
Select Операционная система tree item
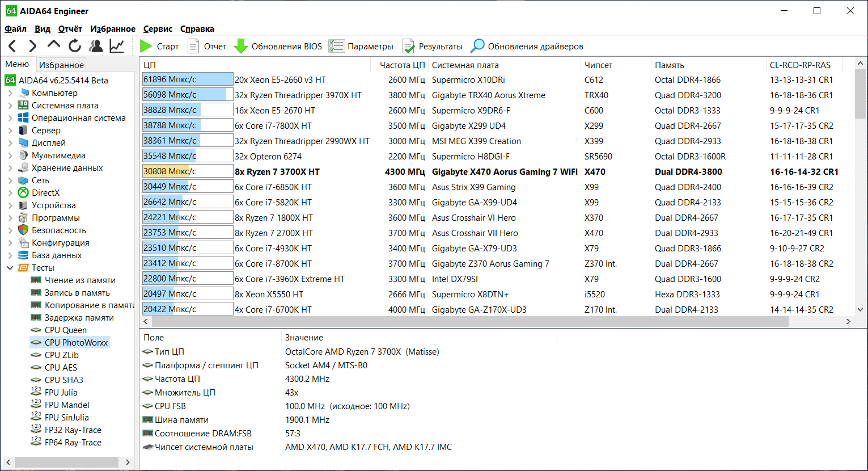pos(79,118)
